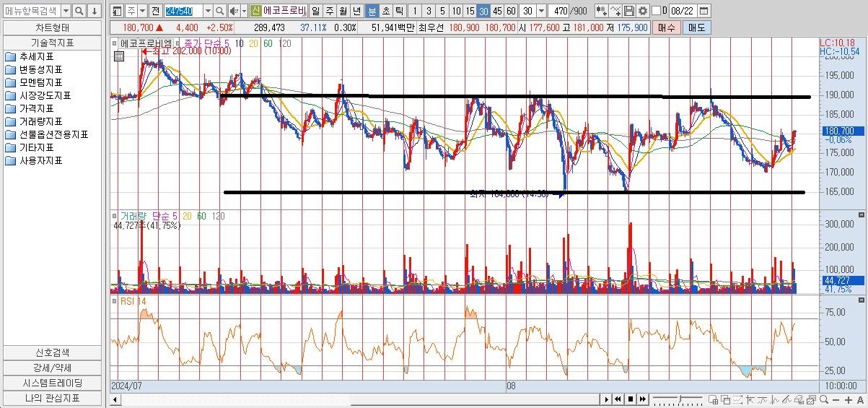Click the stock code 247540 input field

coord(184,11)
